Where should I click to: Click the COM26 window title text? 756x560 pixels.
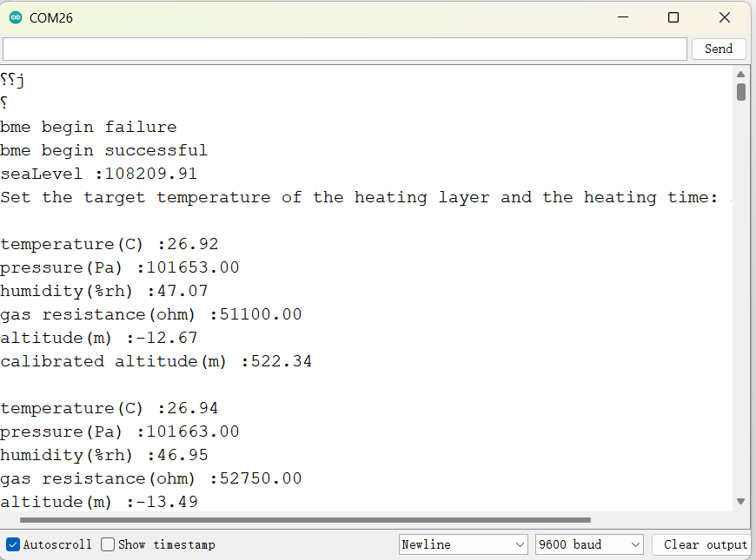tap(51, 18)
